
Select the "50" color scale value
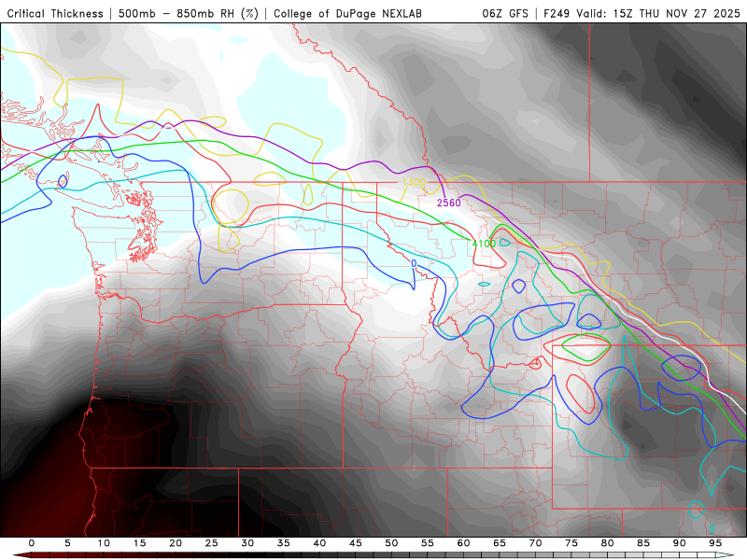(391, 543)
